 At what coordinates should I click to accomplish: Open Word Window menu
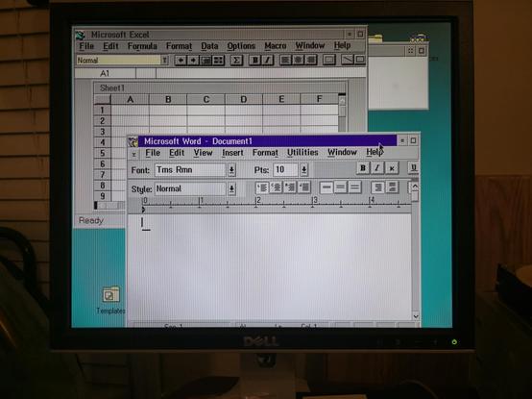coord(342,152)
